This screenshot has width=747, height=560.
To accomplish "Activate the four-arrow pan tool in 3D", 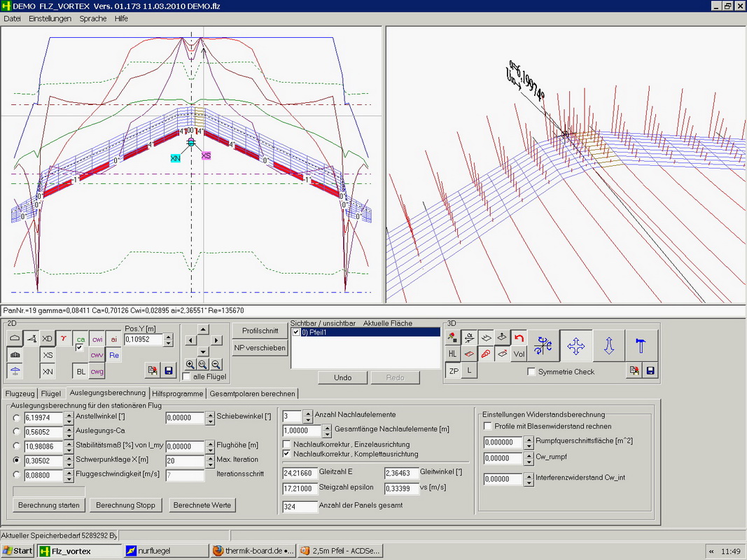I will click(x=575, y=346).
